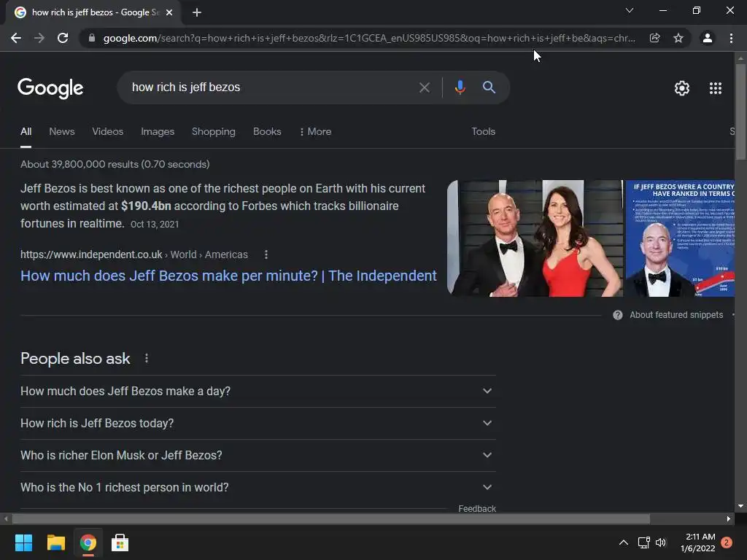The image size is (747, 560).
Task: Open Windows Start menu
Action: click(23, 542)
